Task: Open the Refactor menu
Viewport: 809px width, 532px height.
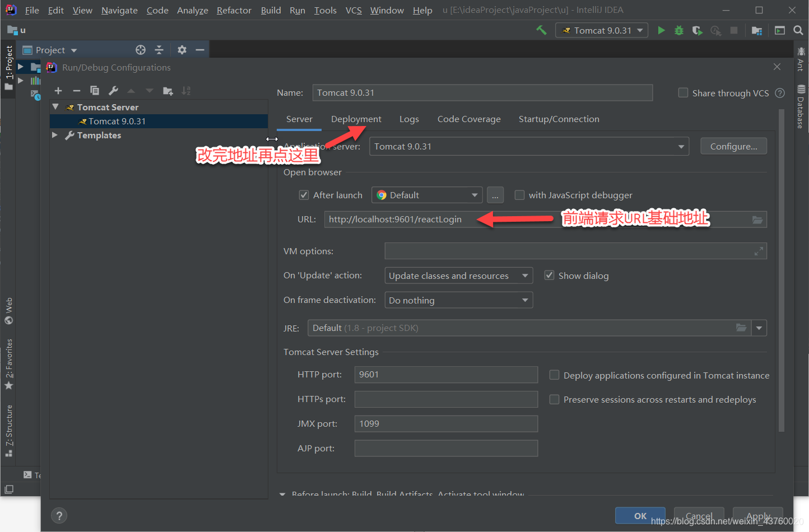Action: pos(234,10)
